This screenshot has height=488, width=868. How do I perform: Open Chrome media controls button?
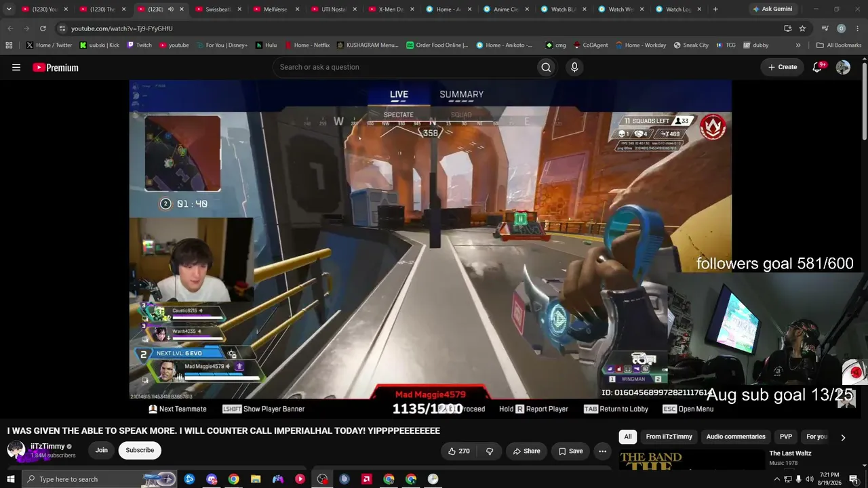pyautogui.click(x=825, y=28)
